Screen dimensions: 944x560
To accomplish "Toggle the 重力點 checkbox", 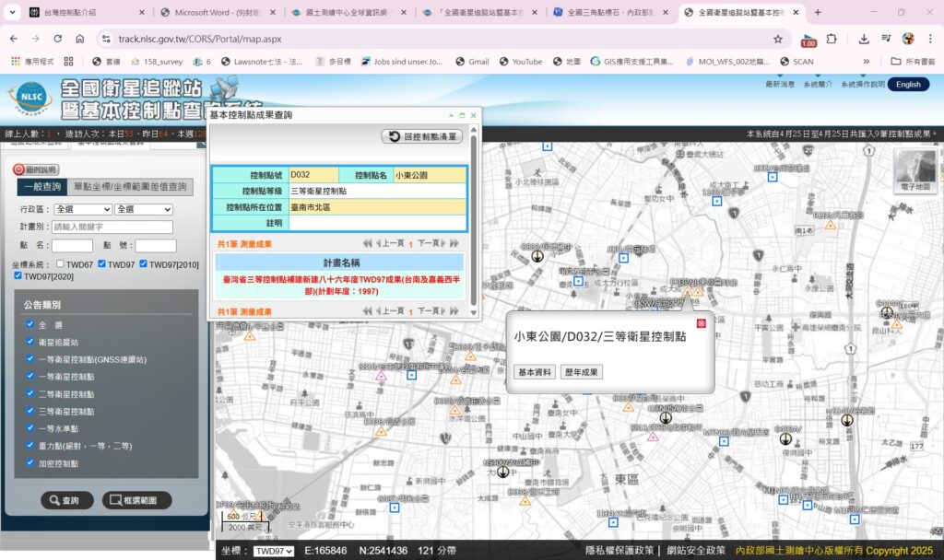I will pos(30,445).
